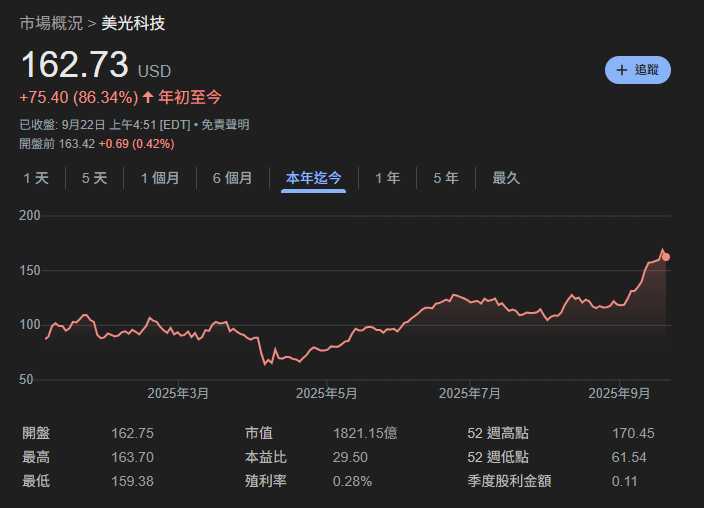This screenshot has width=704, height=508.
Task: Select the 本年迄今 tab
Action: point(313,178)
